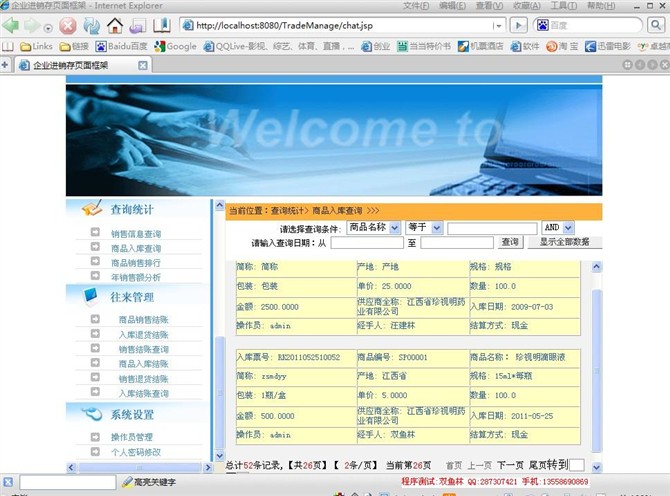Click the Go arrow next to address bar

(518, 25)
